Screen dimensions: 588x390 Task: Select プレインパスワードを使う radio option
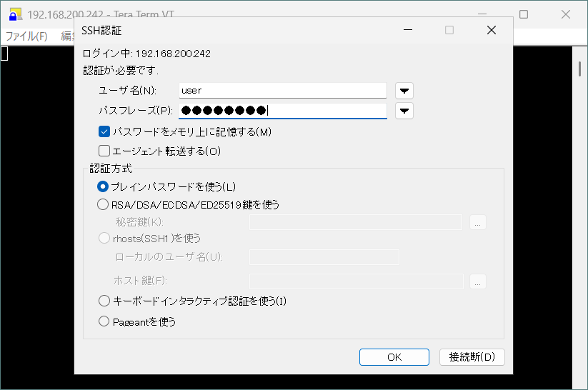tap(103, 186)
